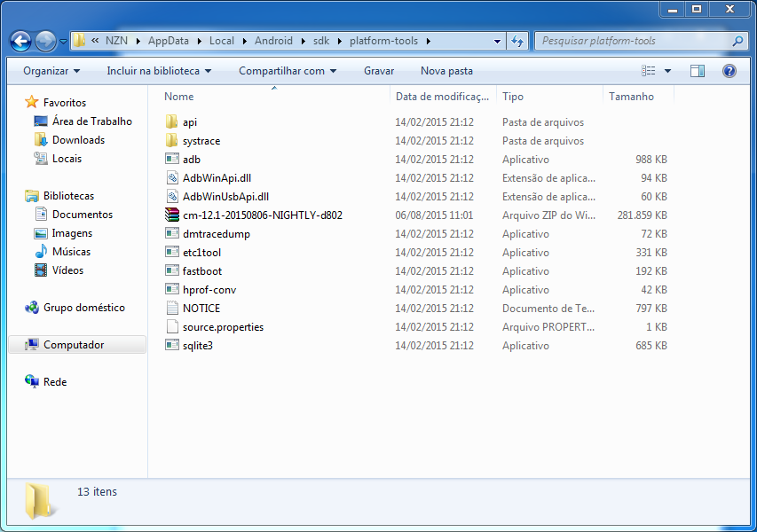Click the Gravar button

379,71
